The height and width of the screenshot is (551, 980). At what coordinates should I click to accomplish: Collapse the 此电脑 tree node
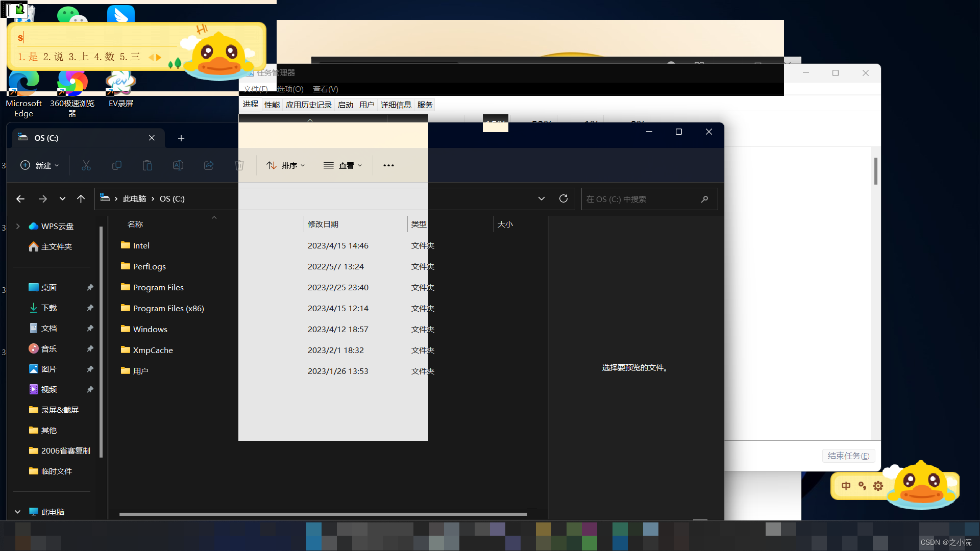pos(18,512)
